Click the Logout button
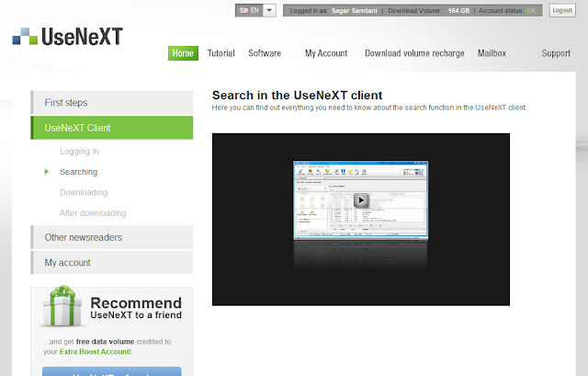 tap(562, 10)
